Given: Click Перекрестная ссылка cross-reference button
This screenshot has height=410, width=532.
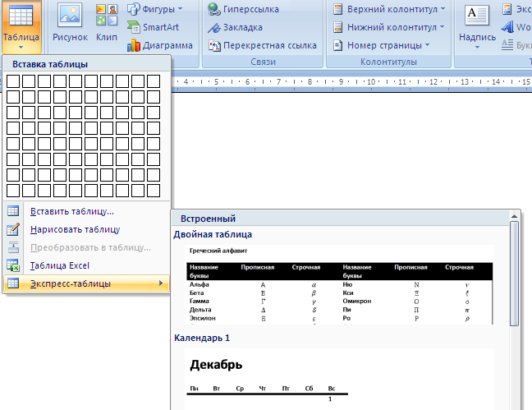Looking at the screenshot, I should 262,45.
